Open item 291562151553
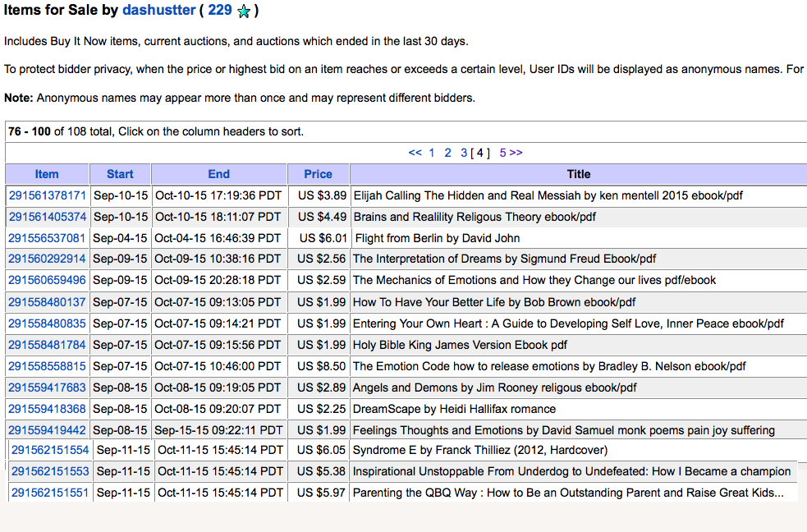Image resolution: width=807 pixels, height=532 pixels. pyautogui.click(x=50, y=471)
